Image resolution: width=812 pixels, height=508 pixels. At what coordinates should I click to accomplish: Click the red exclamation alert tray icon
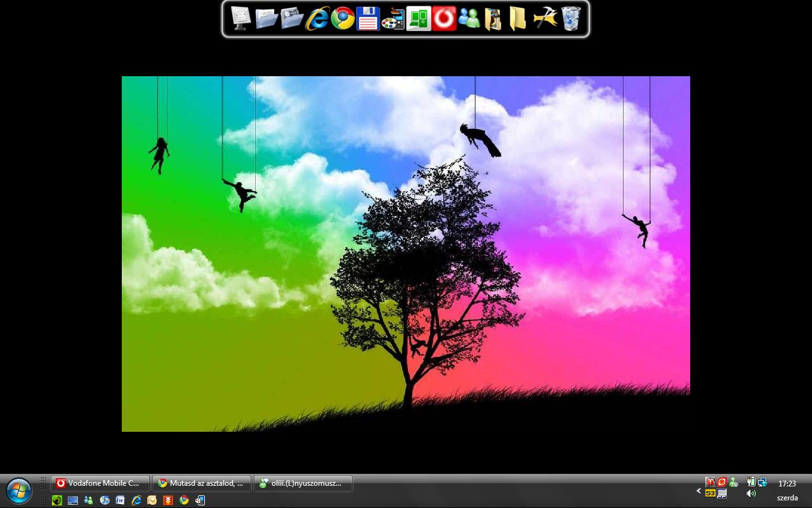pyautogui.click(x=710, y=483)
